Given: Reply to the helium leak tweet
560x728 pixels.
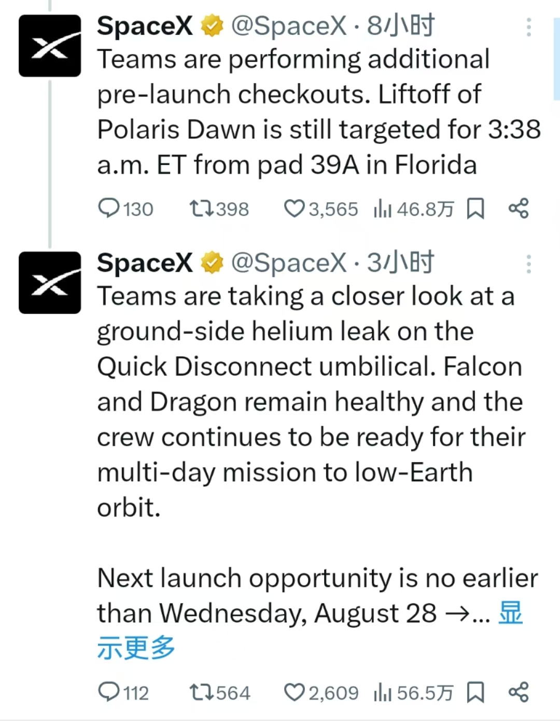Looking at the screenshot, I should (123, 692).
